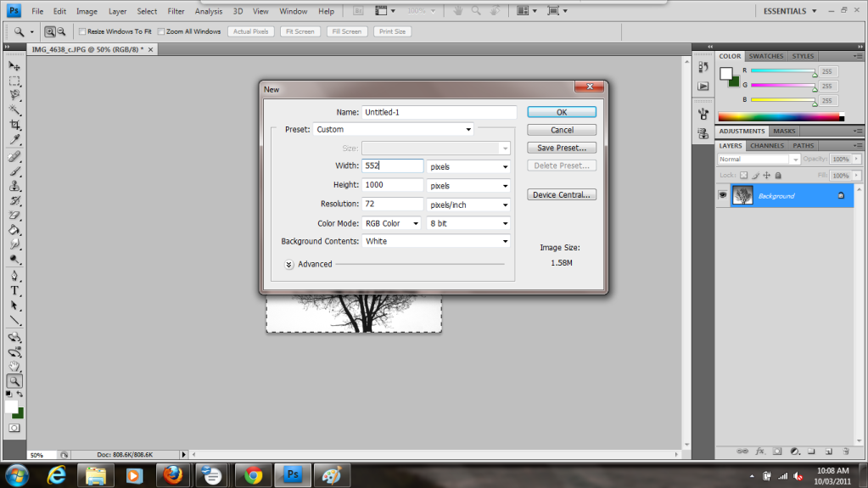Image resolution: width=868 pixels, height=488 pixels.
Task: Select the Eraser tool
Action: pos(14,216)
